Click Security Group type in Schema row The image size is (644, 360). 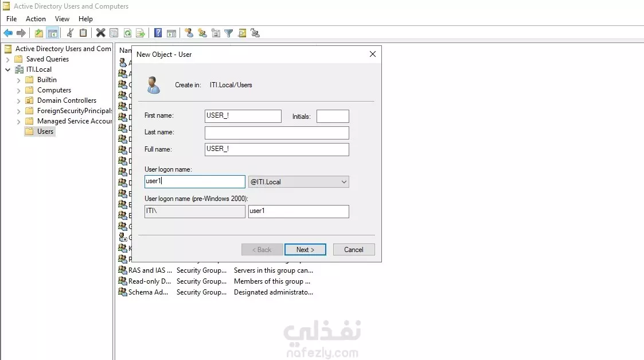(202, 292)
